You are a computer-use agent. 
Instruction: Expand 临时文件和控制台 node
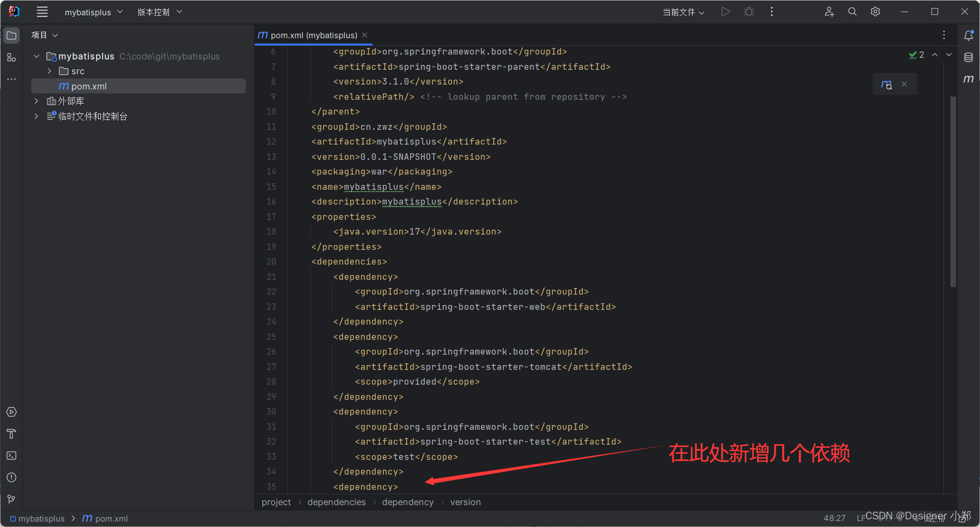pyautogui.click(x=37, y=116)
